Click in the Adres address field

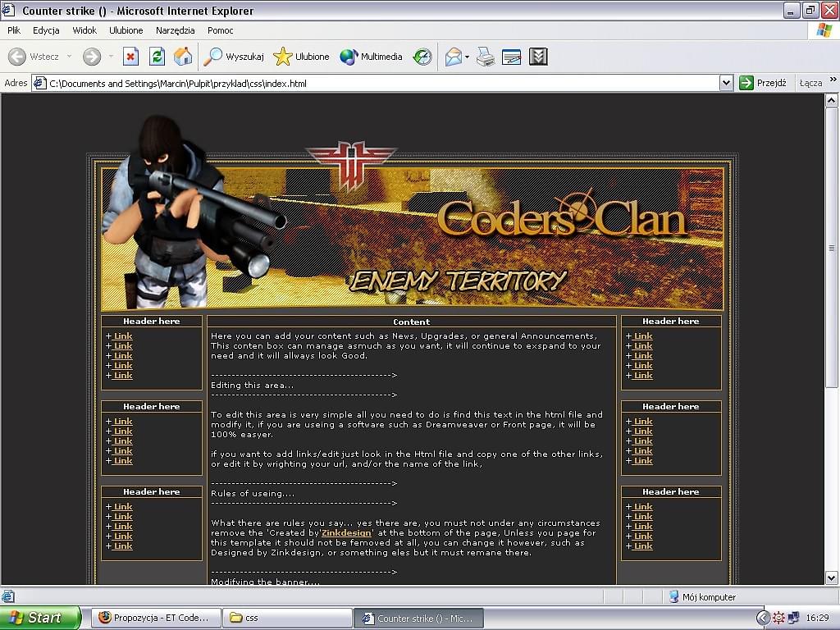377,83
